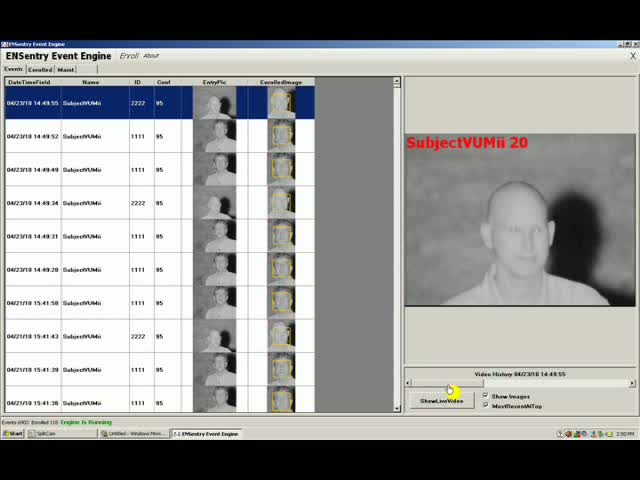Image resolution: width=640 pixels, height=480 pixels.
Task: Open the Enroll menu
Action: [x=129, y=56]
